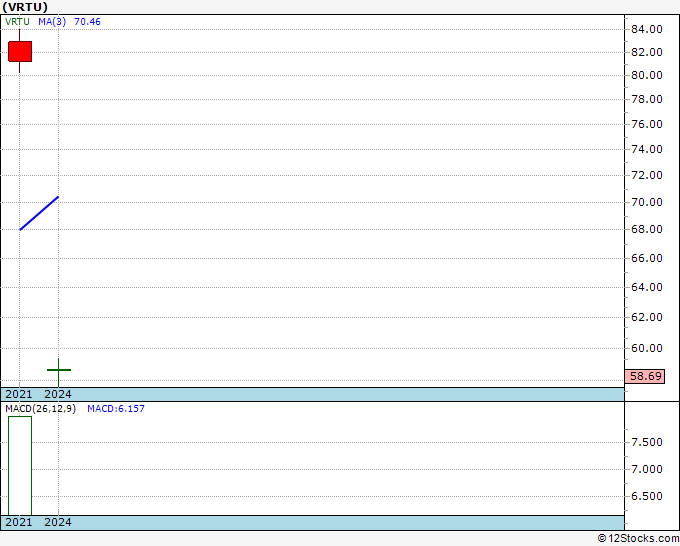Click 2024 on the MACD panel axis
This screenshot has height=546, width=680.
click(58, 522)
